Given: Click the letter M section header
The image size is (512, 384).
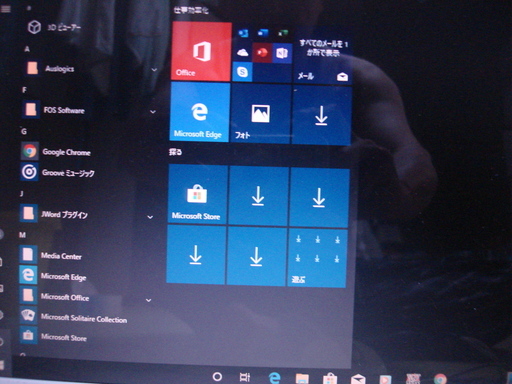Looking at the screenshot, I should pyautogui.click(x=22, y=235).
